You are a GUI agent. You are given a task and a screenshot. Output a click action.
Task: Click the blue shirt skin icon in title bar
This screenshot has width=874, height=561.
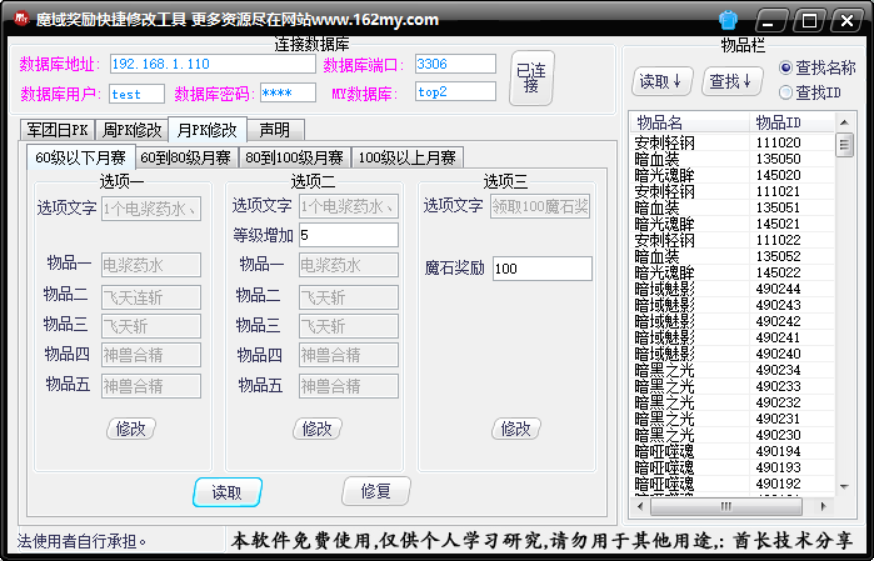coord(728,20)
